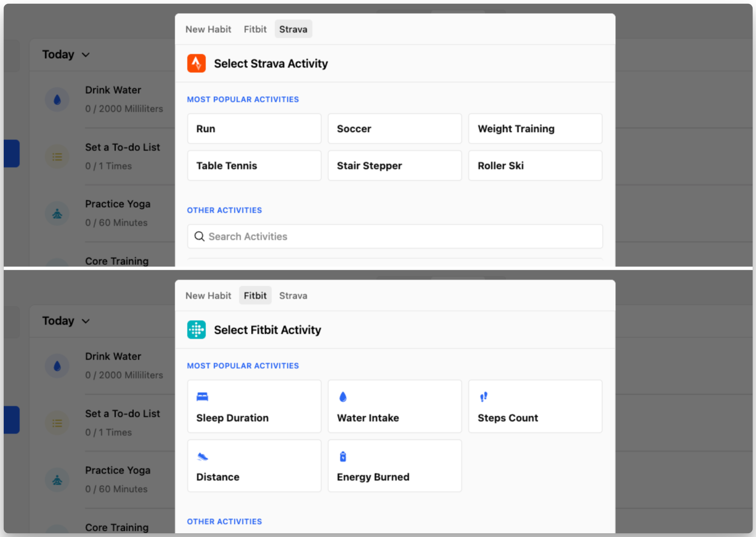Click the footsteps icon on Steps Count
This screenshot has width=756, height=537.
[484, 396]
